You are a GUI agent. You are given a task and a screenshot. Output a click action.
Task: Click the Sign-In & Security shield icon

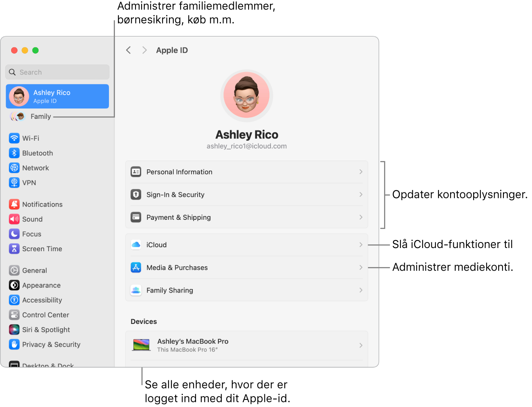tap(136, 194)
